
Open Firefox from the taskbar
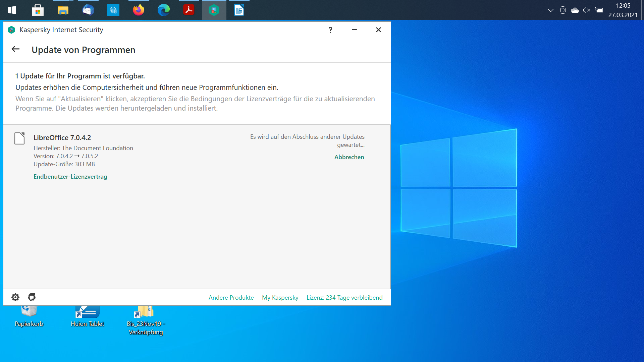[x=138, y=10]
